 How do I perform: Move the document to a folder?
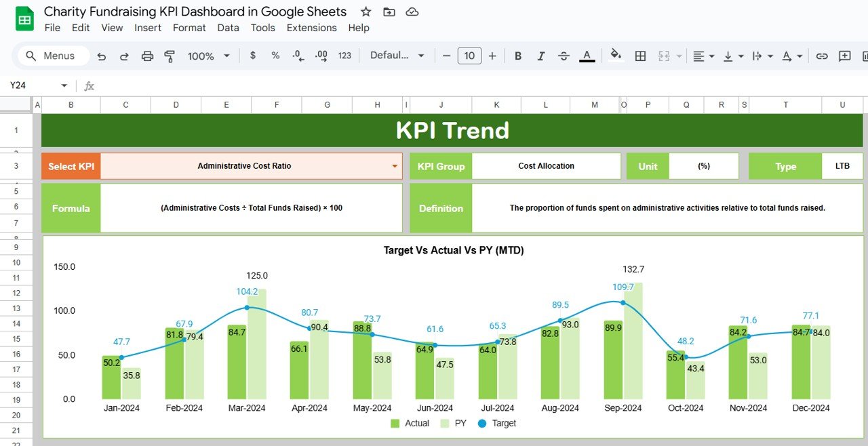point(389,12)
